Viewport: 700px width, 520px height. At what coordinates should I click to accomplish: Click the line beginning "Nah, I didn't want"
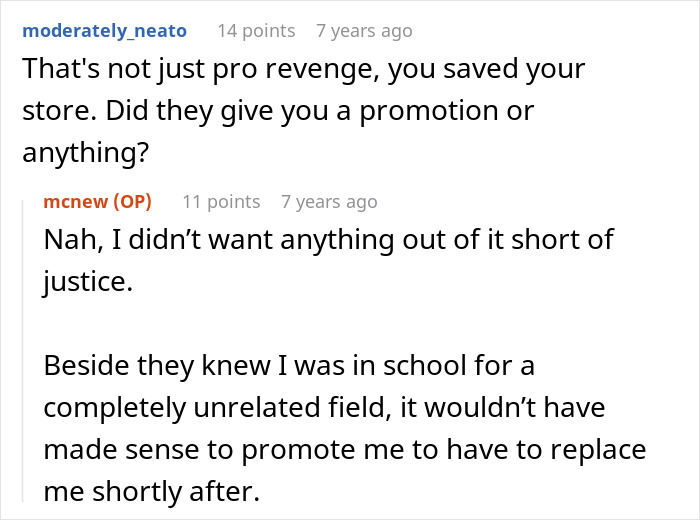tap(329, 240)
